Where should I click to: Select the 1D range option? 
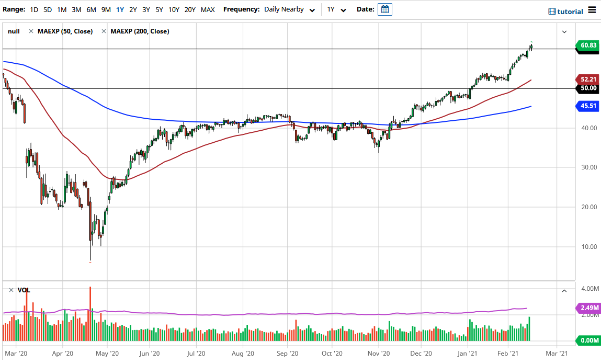pyautogui.click(x=33, y=9)
